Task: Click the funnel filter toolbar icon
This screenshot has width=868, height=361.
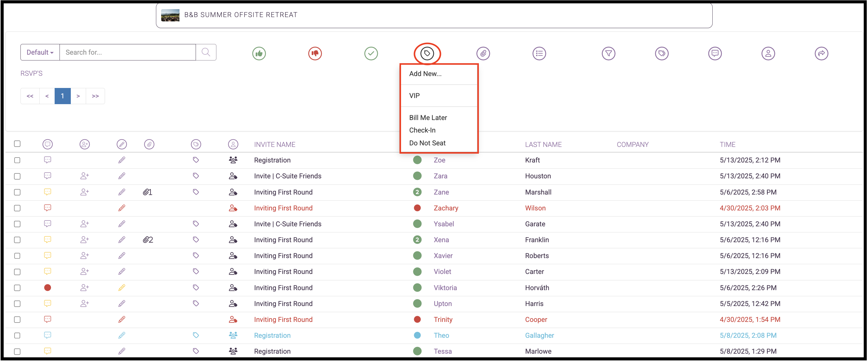Action: (x=609, y=53)
